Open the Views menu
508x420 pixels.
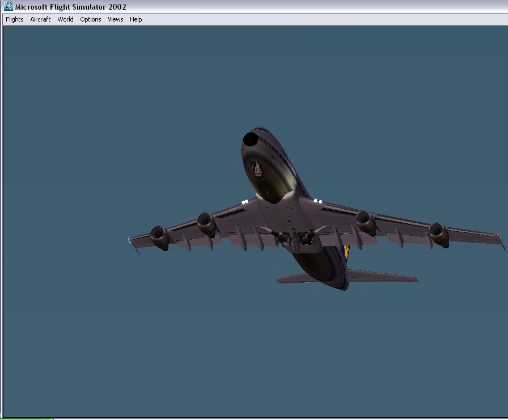[x=115, y=19]
